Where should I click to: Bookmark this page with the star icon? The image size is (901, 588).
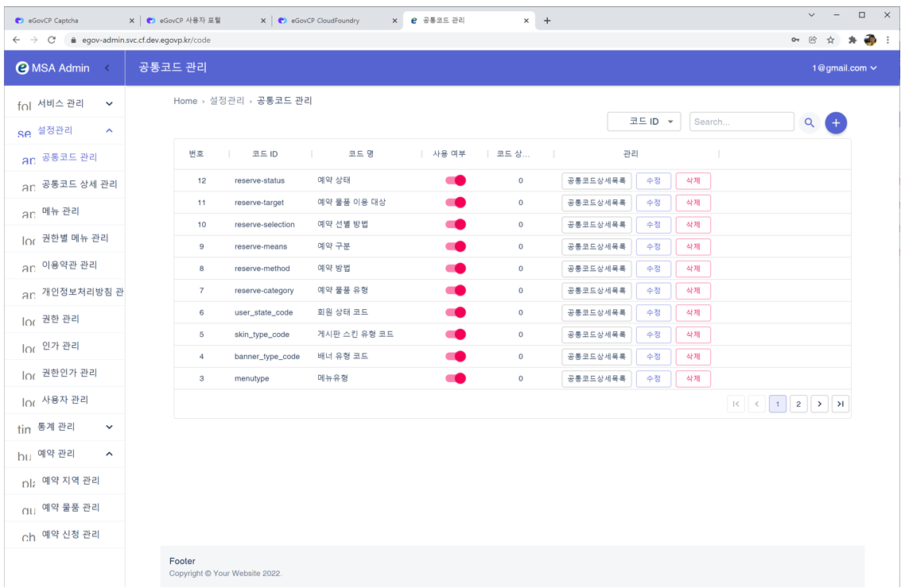pyautogui.click(x=830, y=40)
